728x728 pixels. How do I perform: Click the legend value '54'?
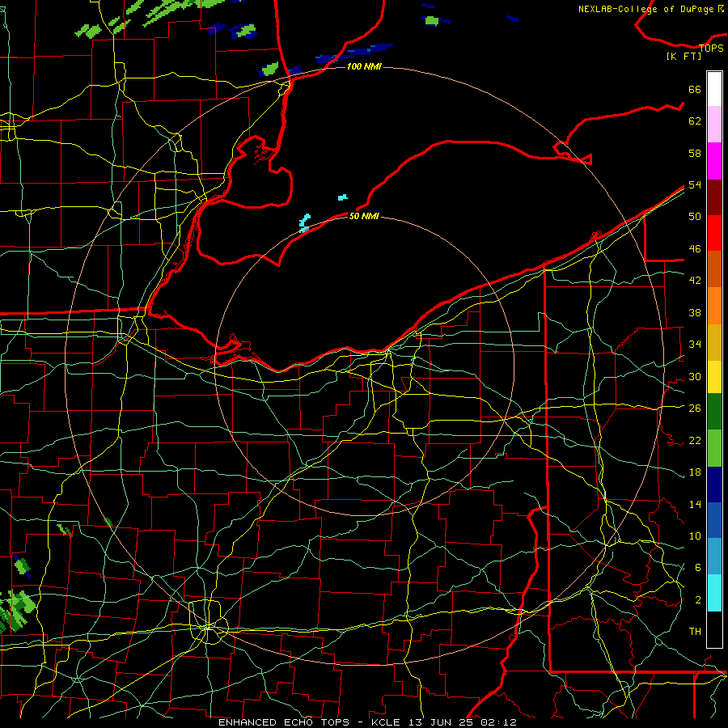695,184
